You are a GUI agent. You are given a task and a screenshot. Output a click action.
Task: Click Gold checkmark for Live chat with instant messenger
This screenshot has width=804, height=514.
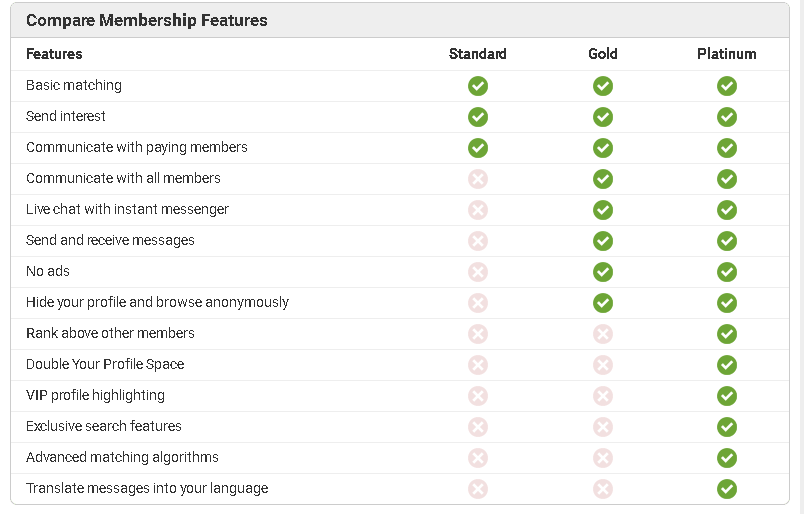click(x=602, y=210)
